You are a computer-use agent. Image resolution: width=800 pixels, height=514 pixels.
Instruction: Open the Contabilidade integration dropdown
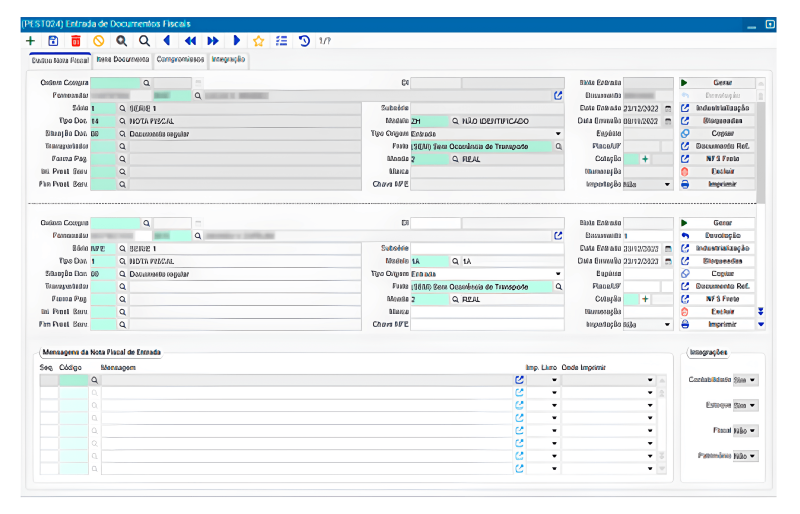(x=745, y=380)
